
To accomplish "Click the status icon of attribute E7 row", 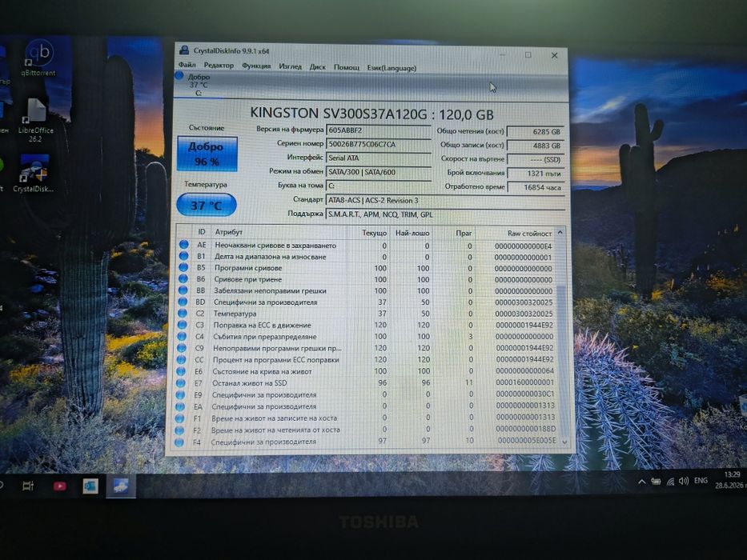I will click(181, 383).
